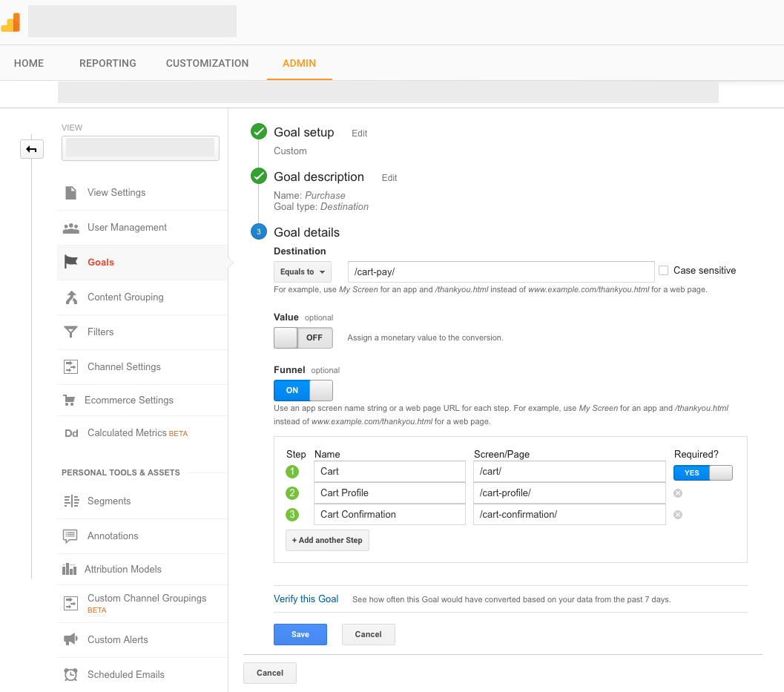Remove Cart Profile step with x icon
This screenshot has width=784, height=692.
coord(678,493)
